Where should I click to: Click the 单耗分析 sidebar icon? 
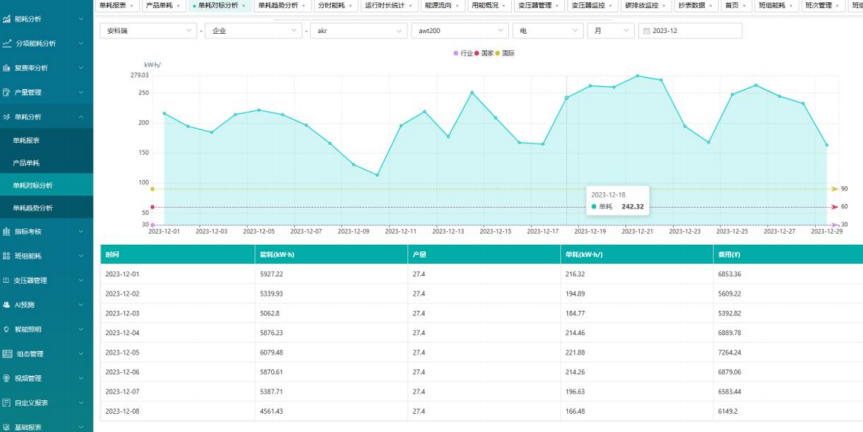tap(7, 117)
